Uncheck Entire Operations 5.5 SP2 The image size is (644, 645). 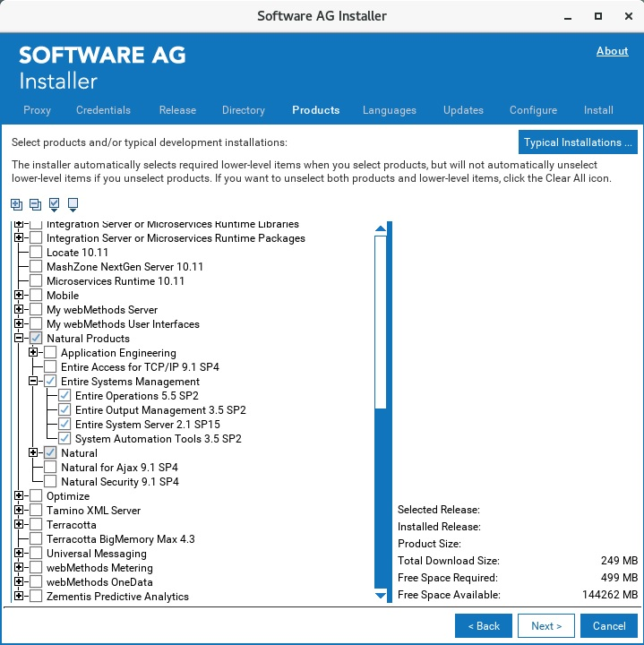pyautogui.click(x=64, y=396)
